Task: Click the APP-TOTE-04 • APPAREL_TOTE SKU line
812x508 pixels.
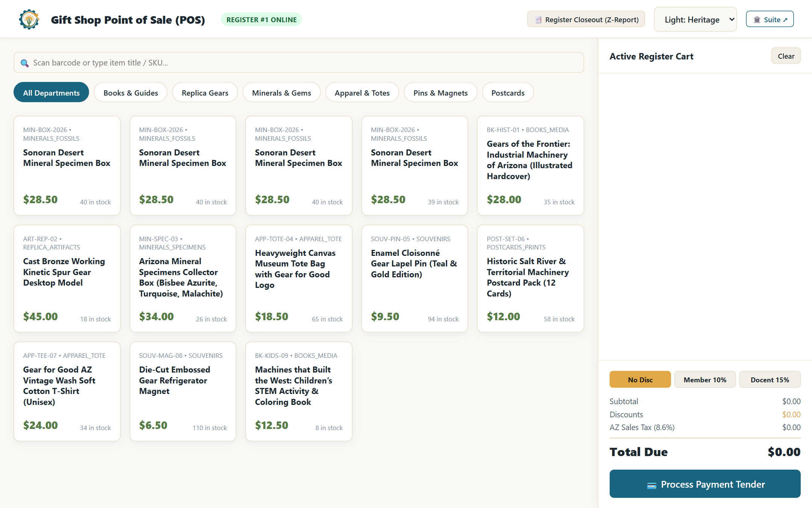Action: coord(298,239)
